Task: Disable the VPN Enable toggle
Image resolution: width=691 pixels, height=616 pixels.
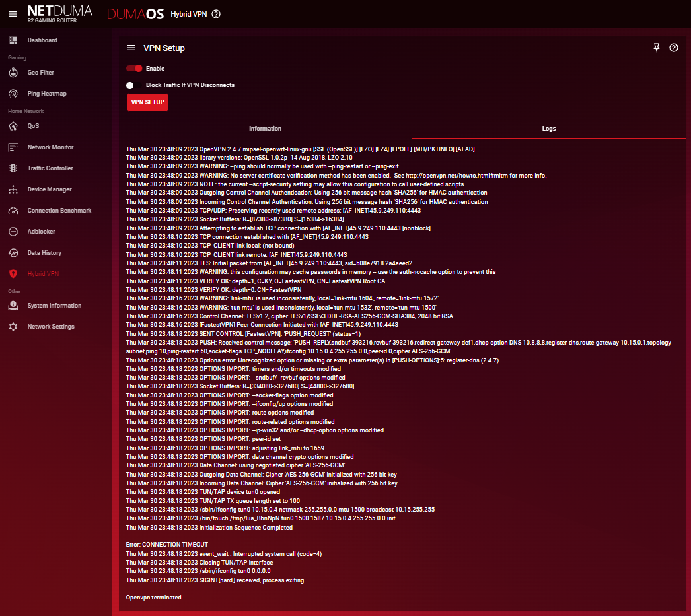Action: pyautogui.click(x=135, y=68)
